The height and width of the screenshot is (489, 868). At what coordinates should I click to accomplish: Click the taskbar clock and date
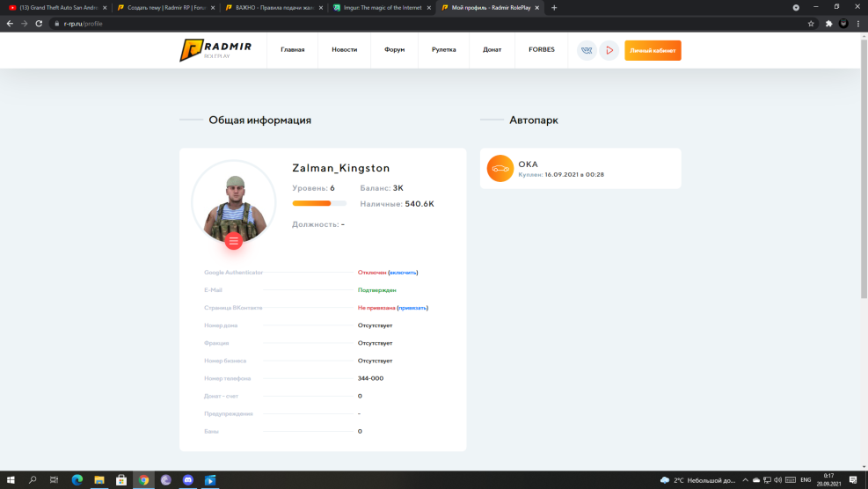(828, 480)
